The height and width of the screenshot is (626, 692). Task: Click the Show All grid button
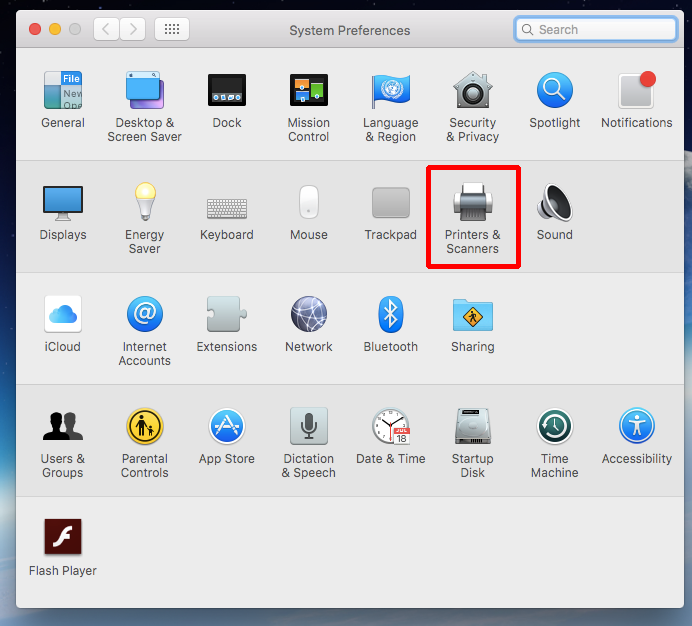172,29
